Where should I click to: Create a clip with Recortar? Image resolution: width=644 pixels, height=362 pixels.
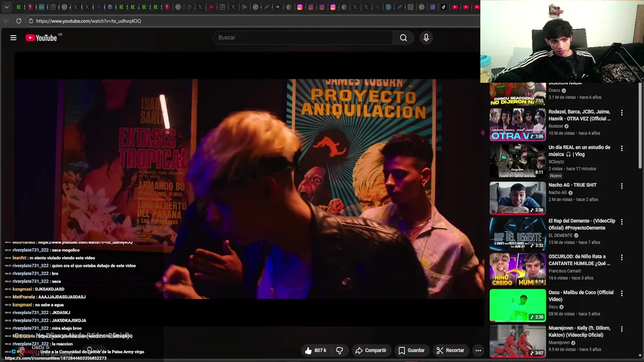click(x=450, y=350)
